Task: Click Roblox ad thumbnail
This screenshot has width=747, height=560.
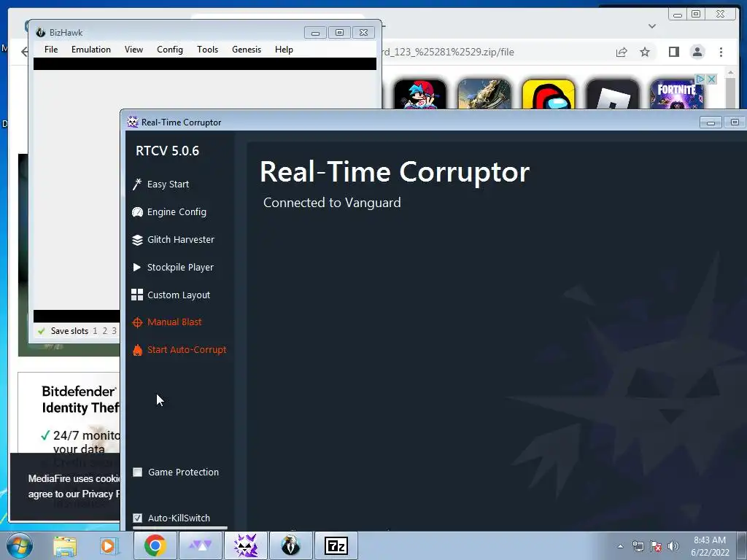Action: click(x=613, y=94)
